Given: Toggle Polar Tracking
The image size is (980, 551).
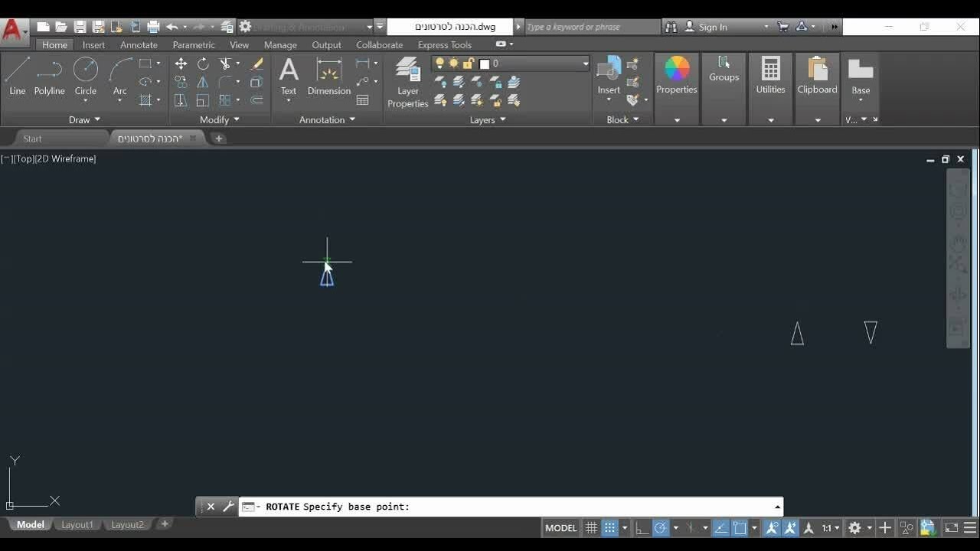Looking at the screenshot, I should (x=660, y=528).
